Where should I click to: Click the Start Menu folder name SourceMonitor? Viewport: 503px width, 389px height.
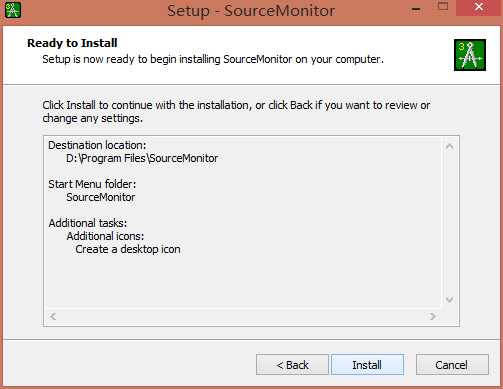pos(101,197)
